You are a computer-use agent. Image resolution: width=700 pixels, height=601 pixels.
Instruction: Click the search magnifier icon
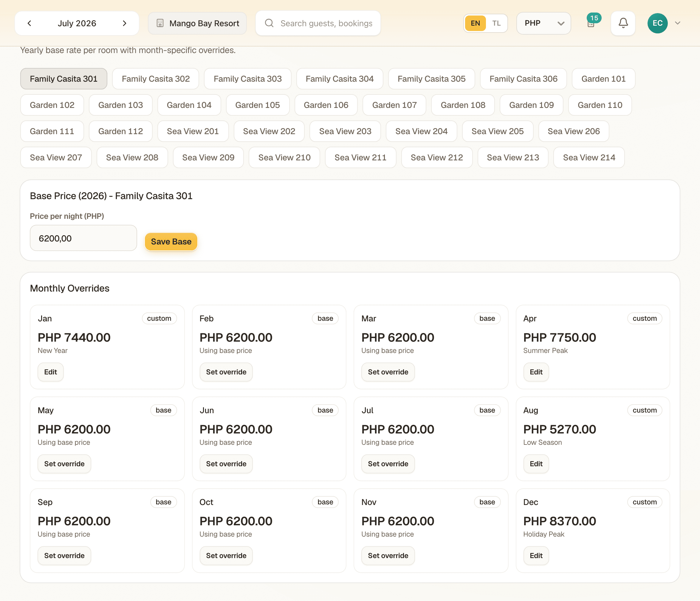click(x=269, y=23)
